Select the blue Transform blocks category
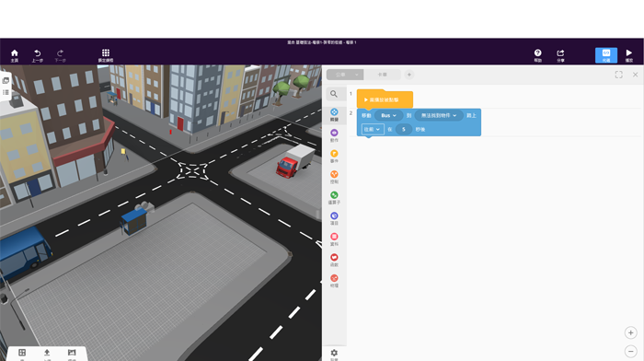The height and width of the screenshot is (361, 644). coord(334,115)
